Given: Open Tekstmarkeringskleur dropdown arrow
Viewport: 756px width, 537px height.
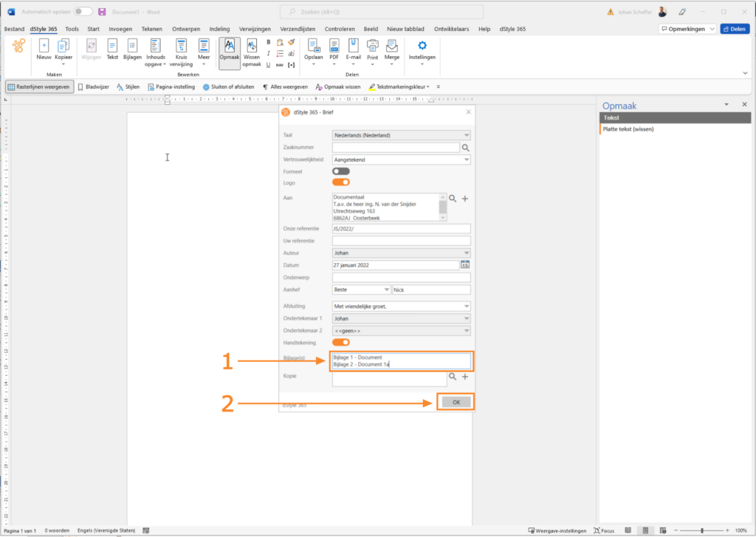Looking at the screenshot, I should 428,87.
